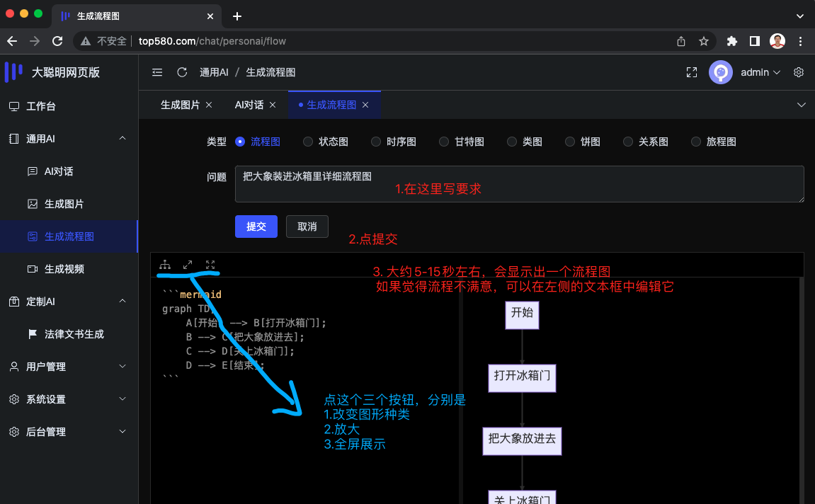This screenshot has height=504, width=815.
Task: Select the 状态图 radio button
Action: (x=307, y=141)
